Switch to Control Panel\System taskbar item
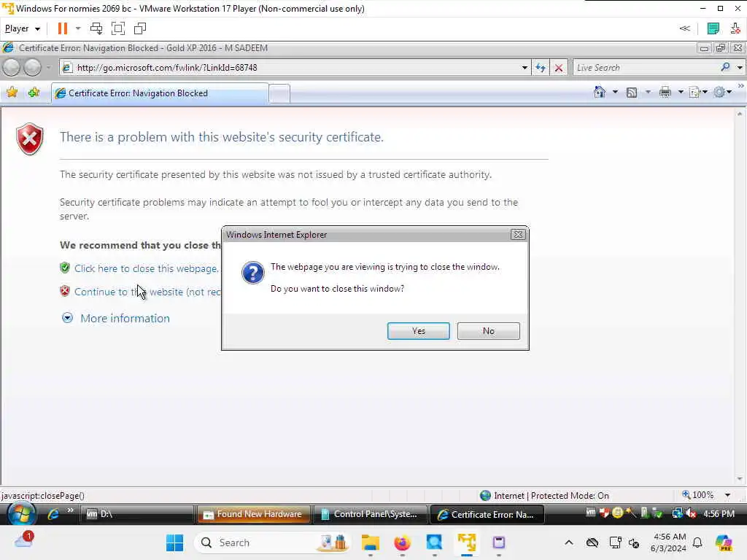This screenshot has width=747, height=560. 370,514
